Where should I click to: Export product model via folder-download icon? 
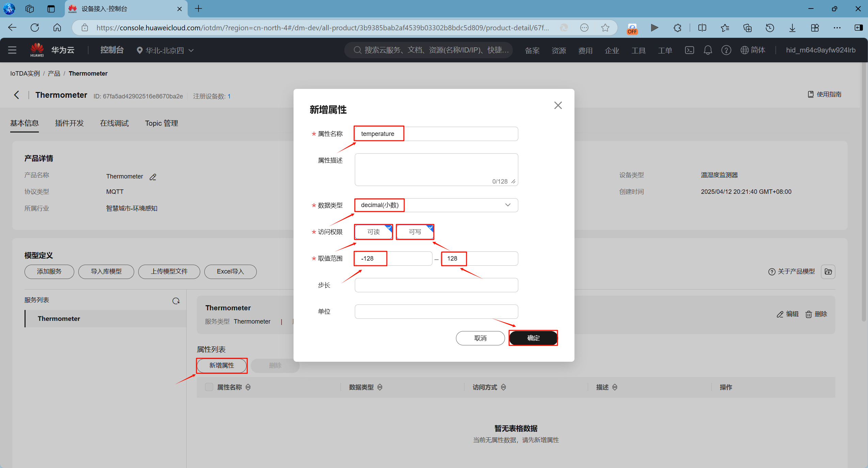click(828, 272)
